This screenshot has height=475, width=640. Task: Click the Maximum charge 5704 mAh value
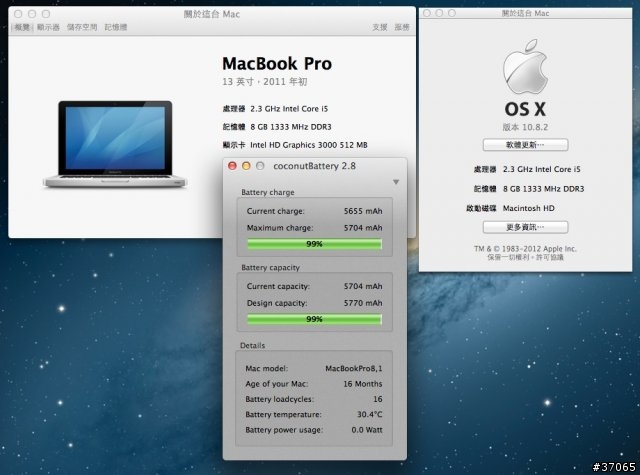pyautogui.click(x=363, y=228)
